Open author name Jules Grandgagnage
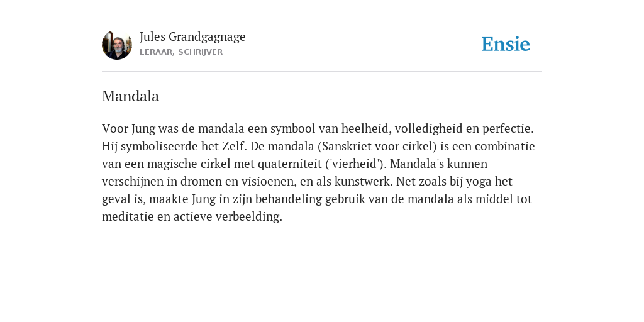 coord(192,37)
